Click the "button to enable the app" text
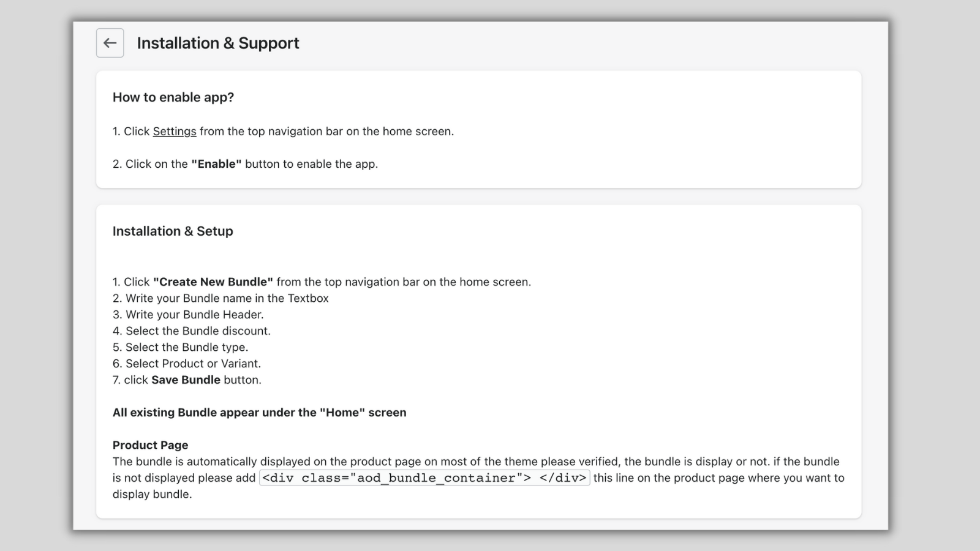 click(x=311, y=164)
